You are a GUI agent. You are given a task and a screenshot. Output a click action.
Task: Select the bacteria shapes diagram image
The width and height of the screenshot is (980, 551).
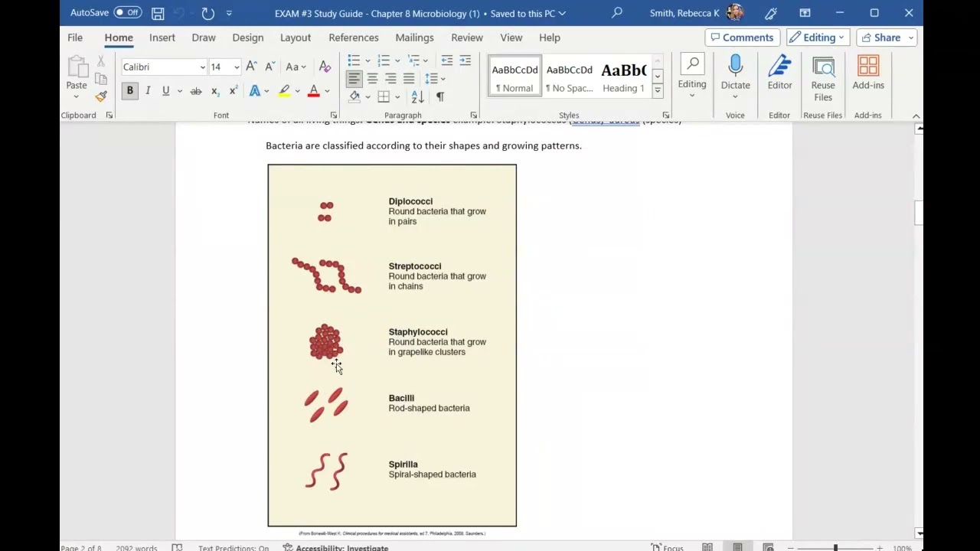(x=392, y=345)
